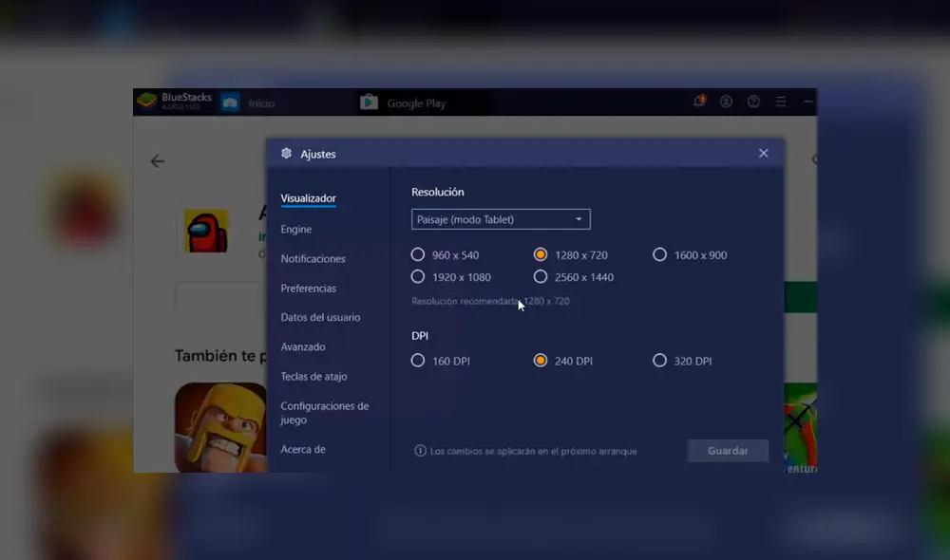Open the Paisaje (modo Tablet) dropdown
This screenshot has height=560, width=950.
click(501, 219)
